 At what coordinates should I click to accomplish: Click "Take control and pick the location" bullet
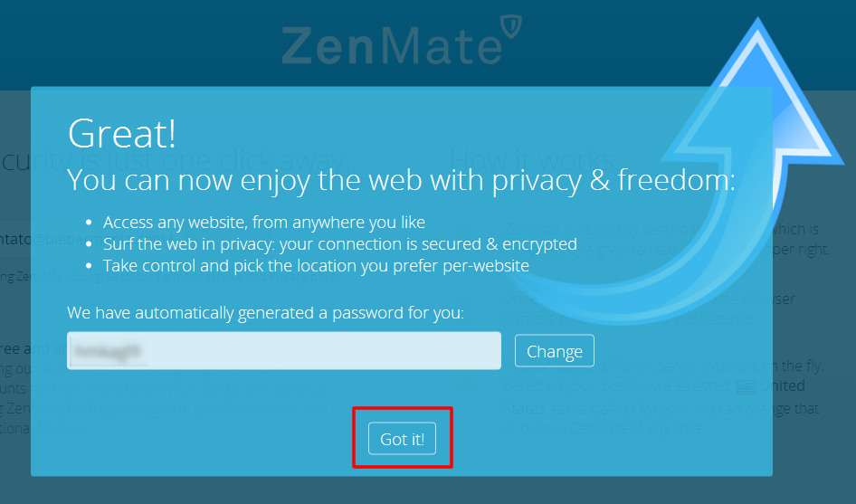316,266
